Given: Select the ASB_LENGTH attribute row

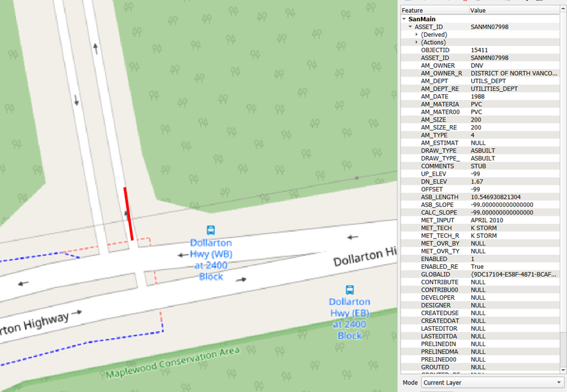Looking at the screenshot, I should (x=480, y=197).
